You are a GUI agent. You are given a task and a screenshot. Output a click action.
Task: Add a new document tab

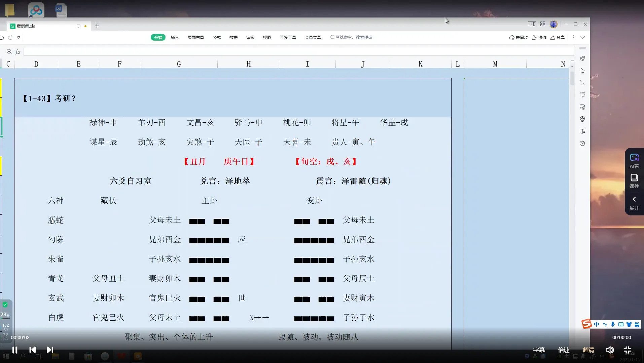97,26
